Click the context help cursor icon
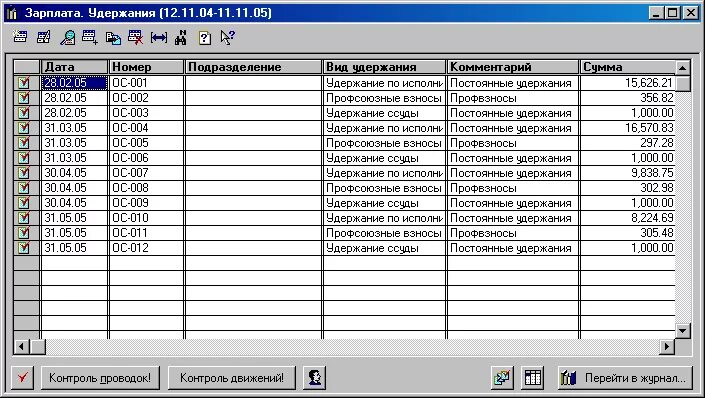 228,37
